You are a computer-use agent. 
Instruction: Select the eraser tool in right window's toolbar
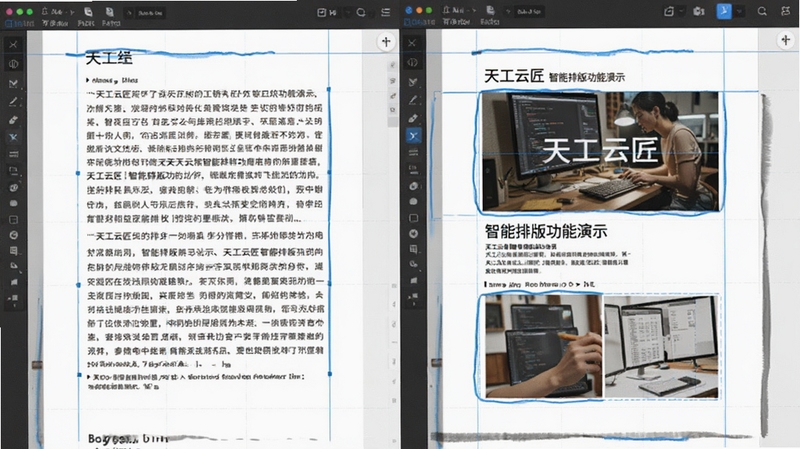413,118
